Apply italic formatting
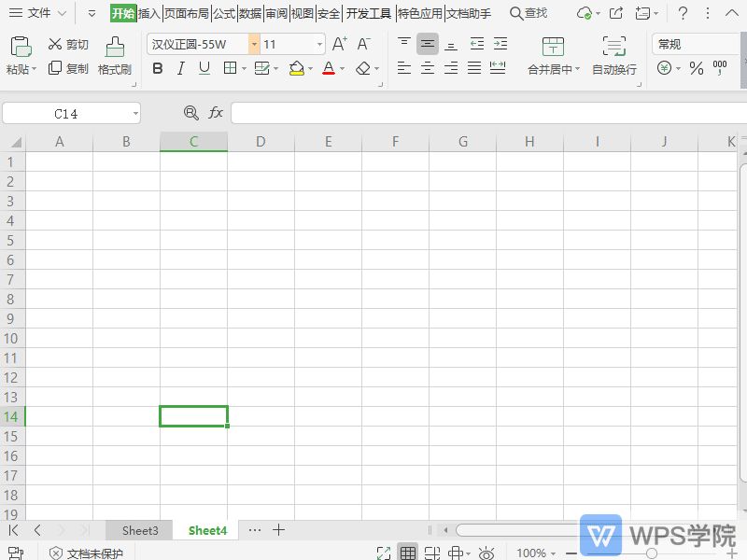 (x=180, y=68)
